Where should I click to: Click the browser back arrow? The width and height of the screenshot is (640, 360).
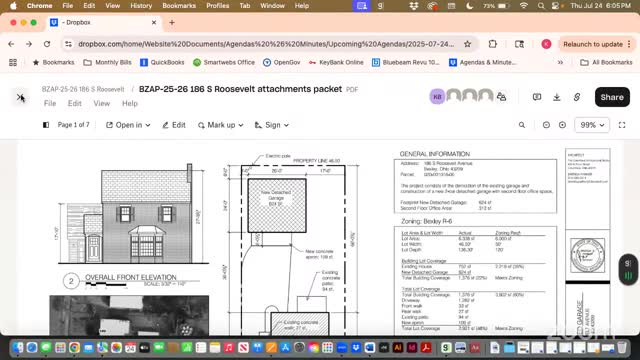[x=11, y=44]
